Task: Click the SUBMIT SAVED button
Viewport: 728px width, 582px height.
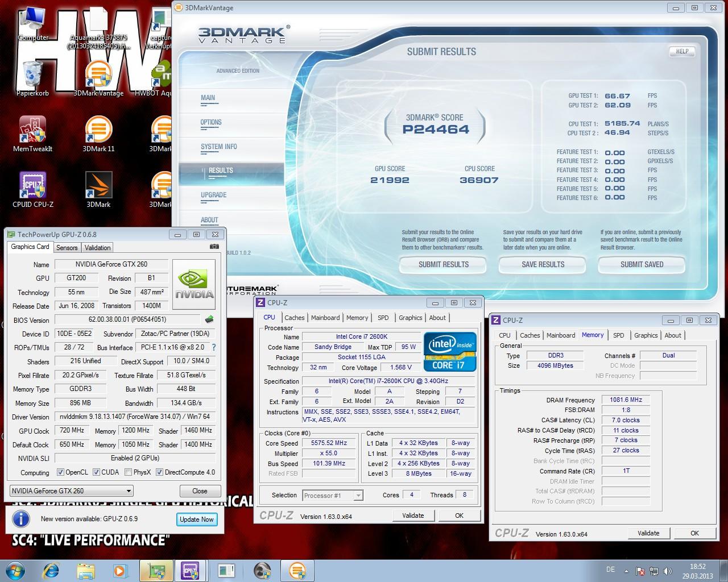Action: coord(642,265)
